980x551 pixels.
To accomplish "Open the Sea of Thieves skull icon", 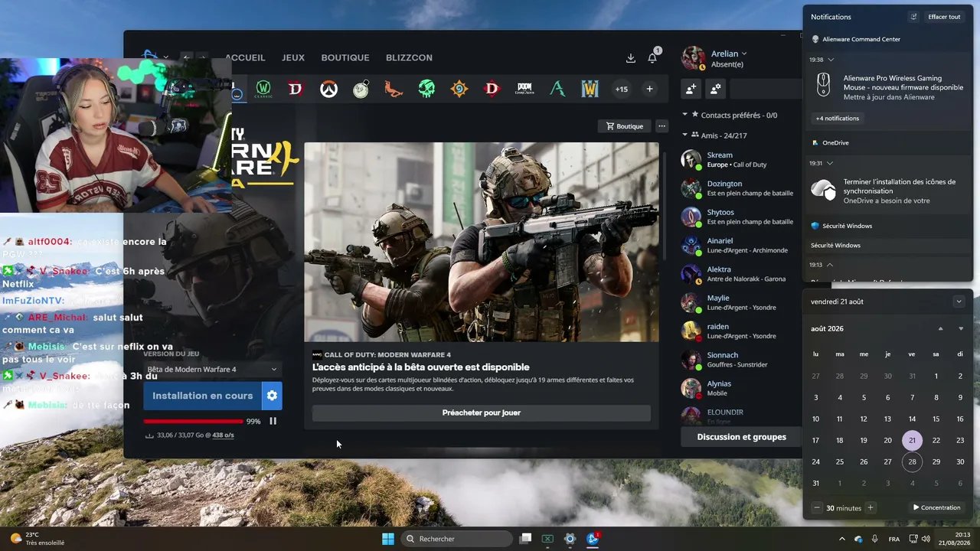I will [426, 89].
